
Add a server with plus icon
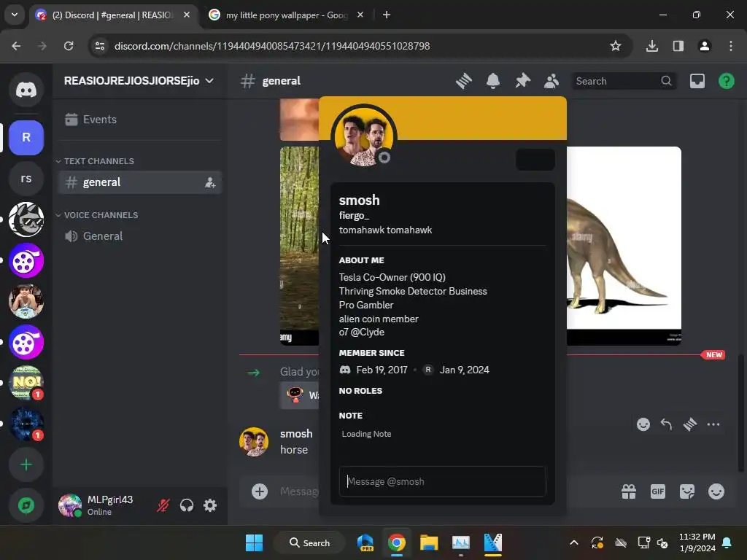point(26,464)
